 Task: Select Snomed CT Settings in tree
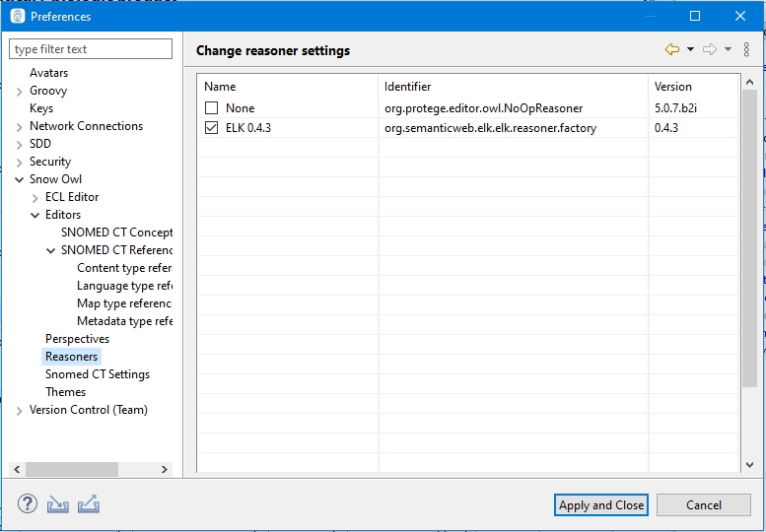98,374
